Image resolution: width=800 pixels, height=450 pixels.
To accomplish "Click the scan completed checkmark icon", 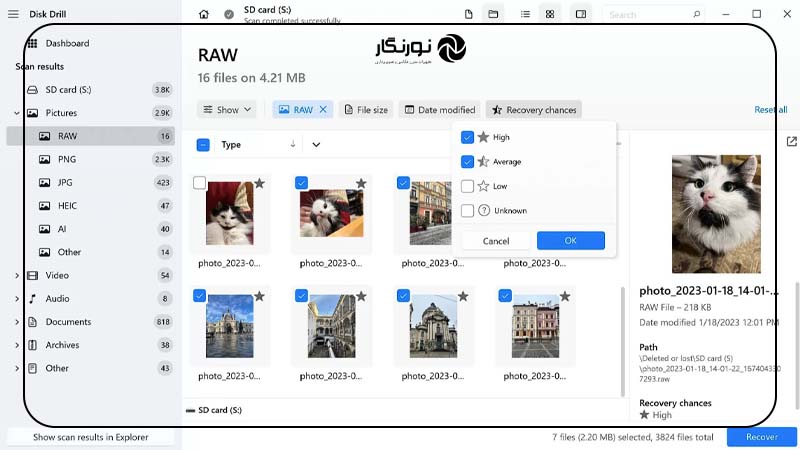I will pyautogui.click(x=229, y=15).
